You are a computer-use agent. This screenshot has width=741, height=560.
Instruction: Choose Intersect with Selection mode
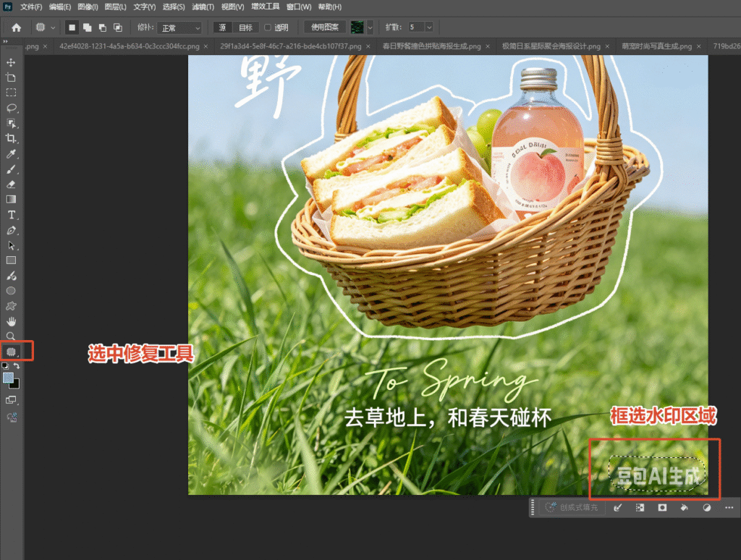tap(118, 27)
